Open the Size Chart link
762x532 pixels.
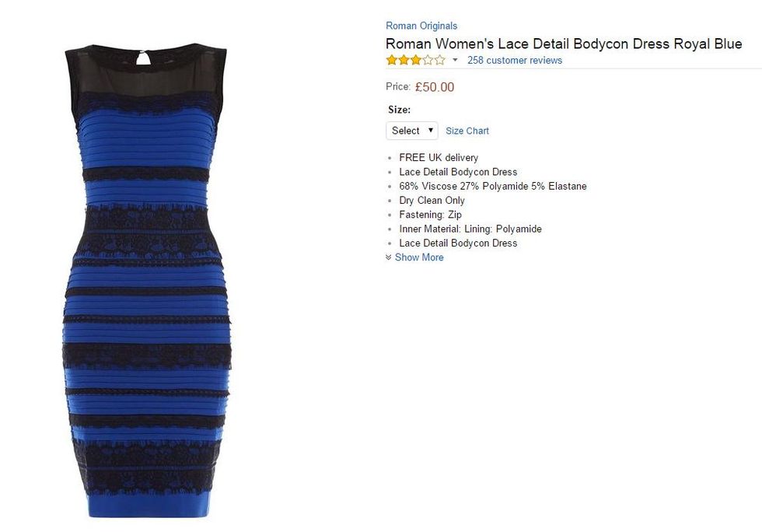coord(467,131)
